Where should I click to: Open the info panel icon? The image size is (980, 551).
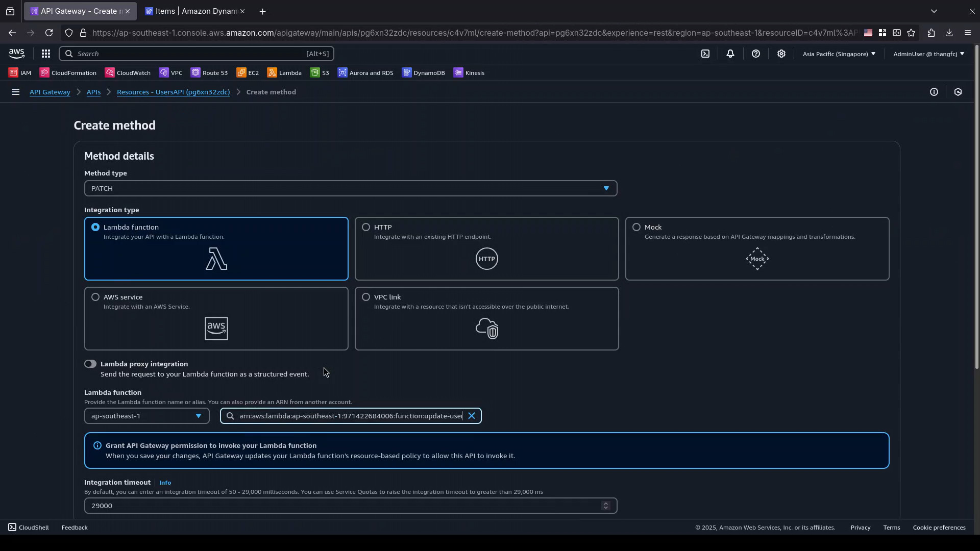pyautogui.click(x=934, y=92)
